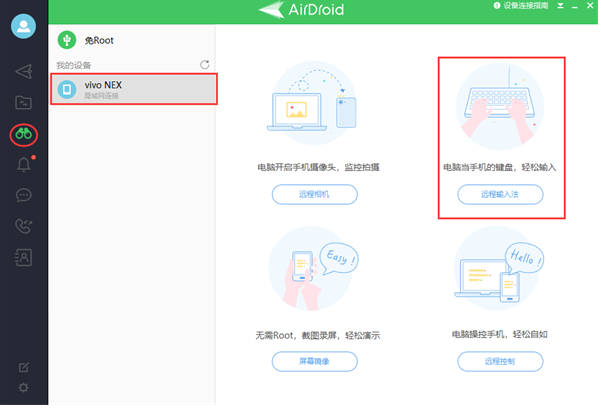Click the 远程控制 button

coord(500,361)
